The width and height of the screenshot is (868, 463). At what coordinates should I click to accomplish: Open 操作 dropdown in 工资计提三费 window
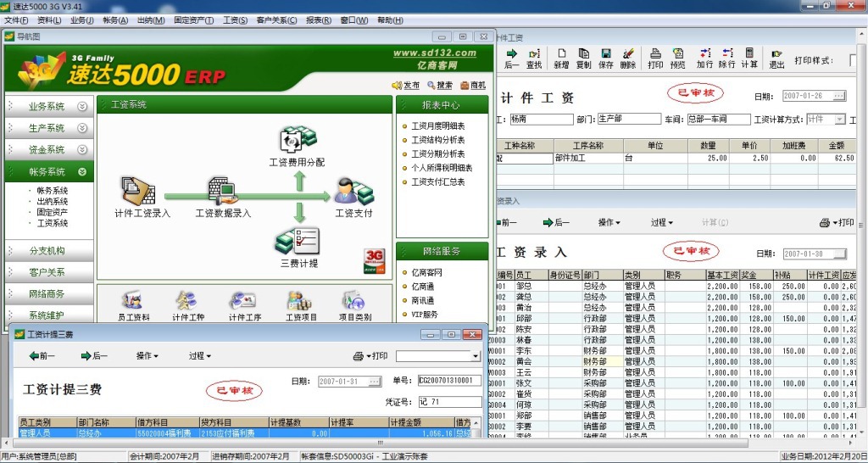147,356
